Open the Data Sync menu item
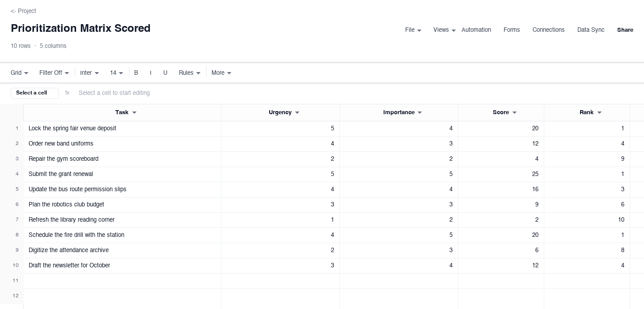The image size is (644, 309). click(591, 30)
